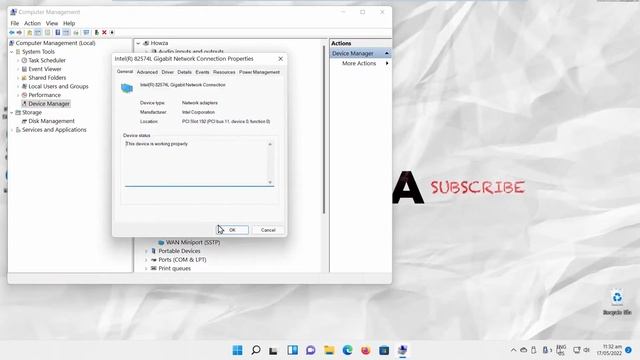Switch to the Events tab
Screen dimensions: 640x360
click(202, 72)
